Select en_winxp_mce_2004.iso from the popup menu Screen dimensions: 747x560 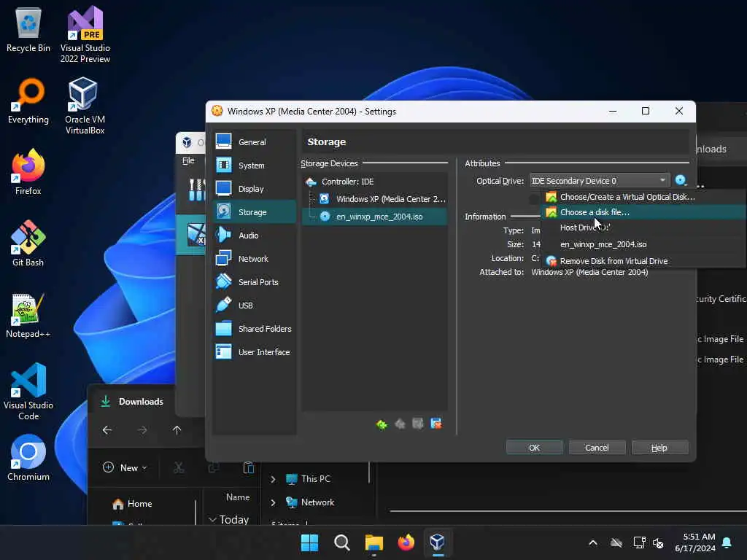[645, 244]
